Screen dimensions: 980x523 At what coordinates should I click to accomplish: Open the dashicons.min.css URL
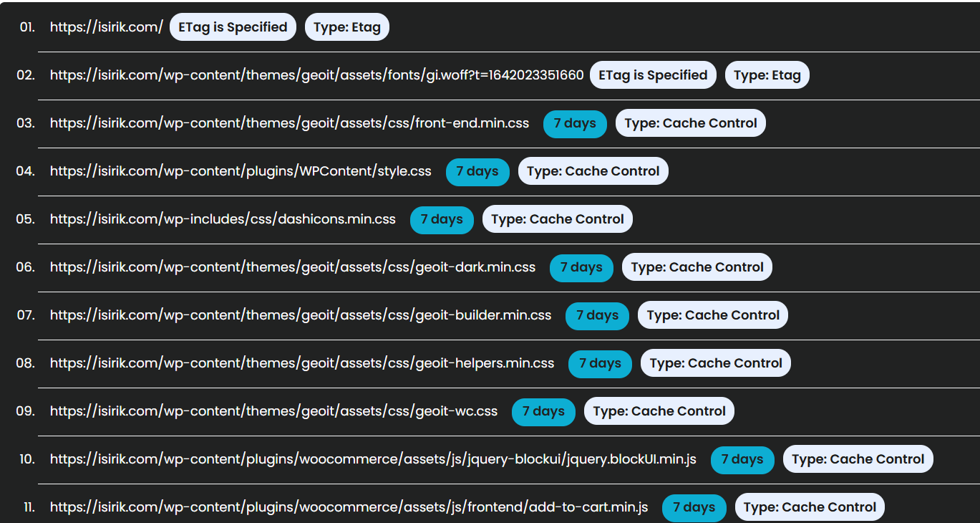(x=223, y=219)
